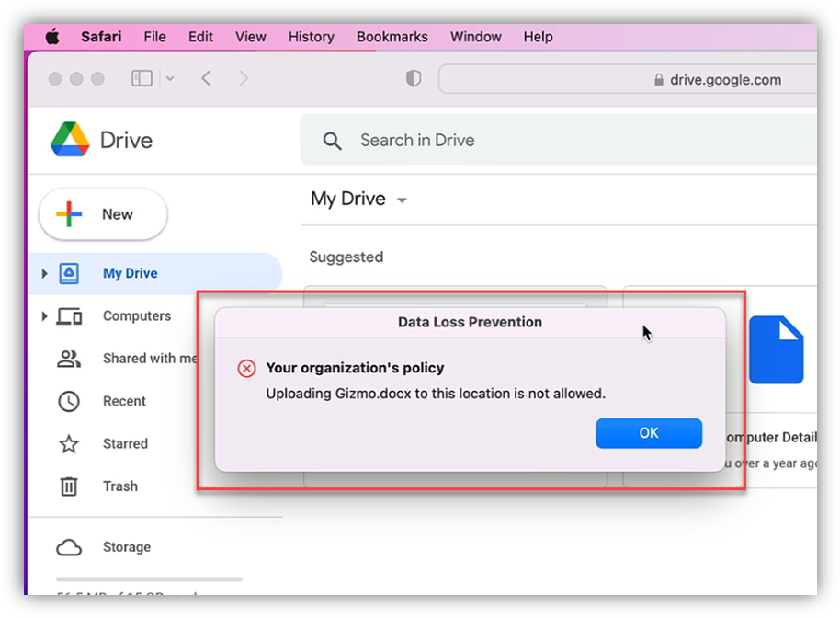Open the File menu
The image size is (840, 618).
click(x=154, y=37)
